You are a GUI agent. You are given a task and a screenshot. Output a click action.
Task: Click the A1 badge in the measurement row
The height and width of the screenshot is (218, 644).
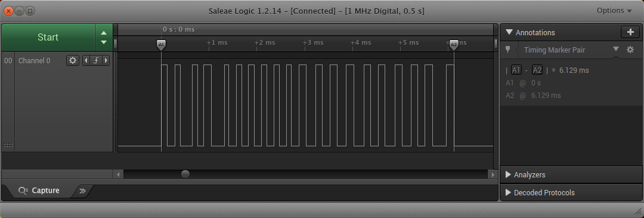click(516, 70)
